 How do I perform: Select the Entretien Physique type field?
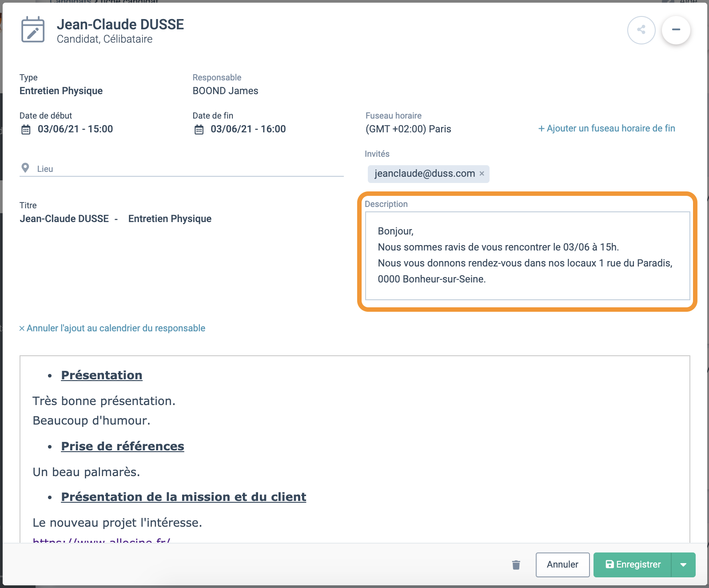[x=61, y=91]
